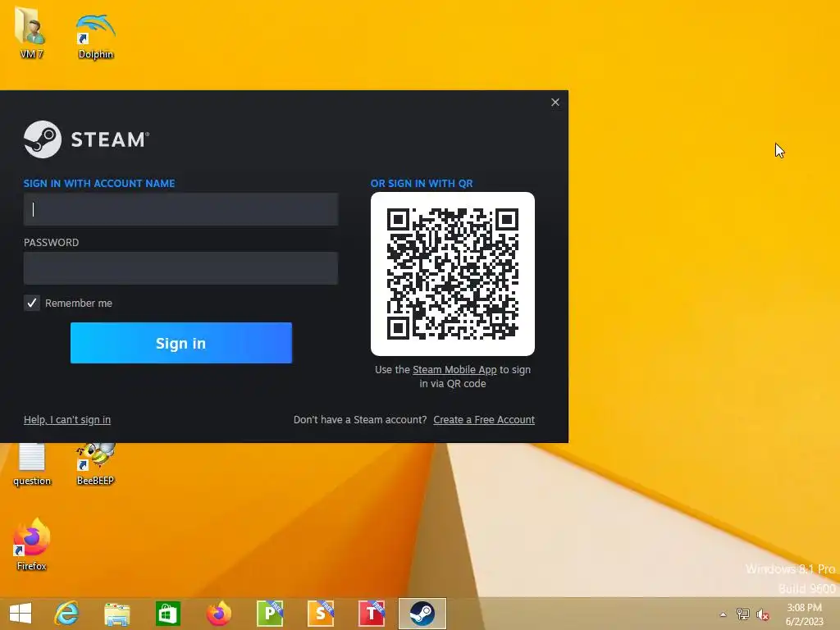Select the Dolphin desktop shortcut

coord(95,36)
